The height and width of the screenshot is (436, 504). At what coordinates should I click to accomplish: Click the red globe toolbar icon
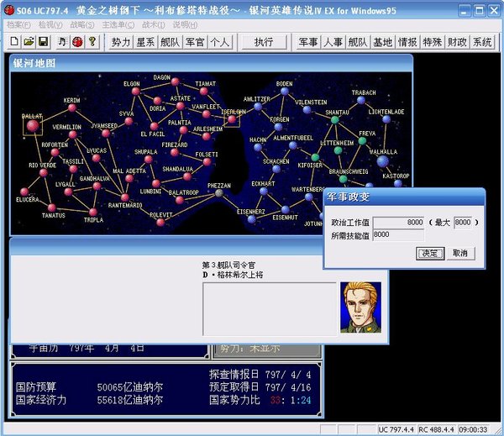(x=77, y=42)
